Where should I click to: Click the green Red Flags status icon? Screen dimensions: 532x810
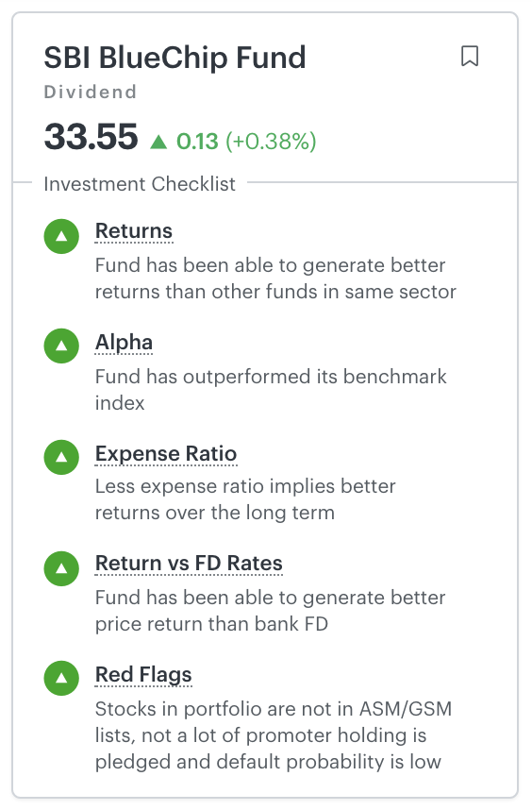(61, 678)
